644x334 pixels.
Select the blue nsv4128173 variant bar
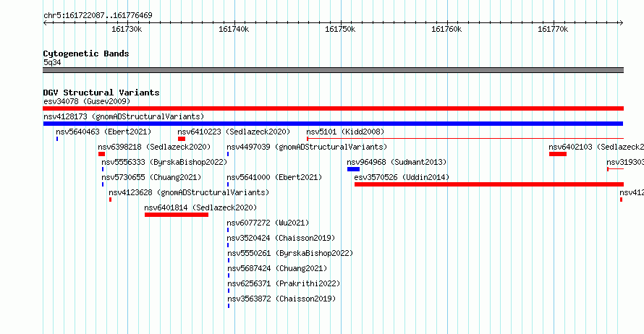[x=333, y=124]
